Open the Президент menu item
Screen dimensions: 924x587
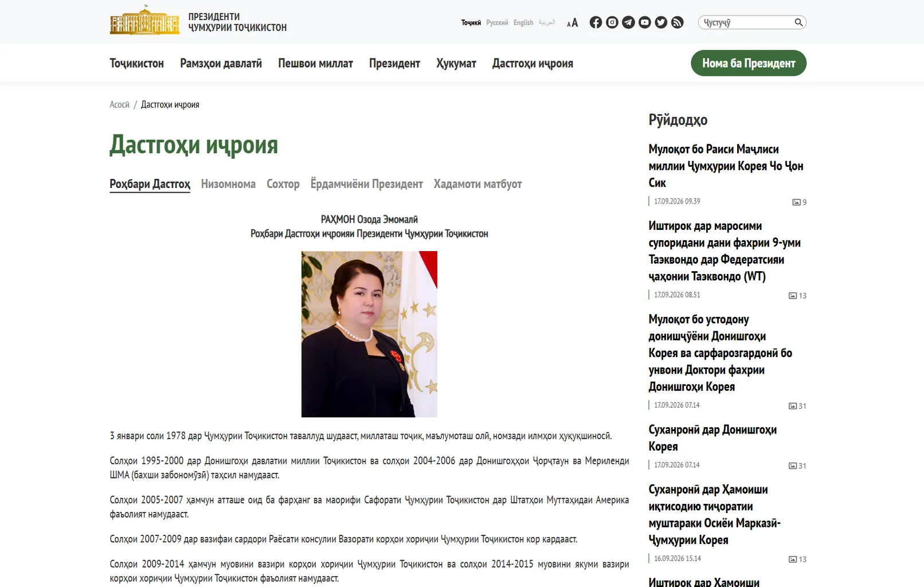(394, 64)
